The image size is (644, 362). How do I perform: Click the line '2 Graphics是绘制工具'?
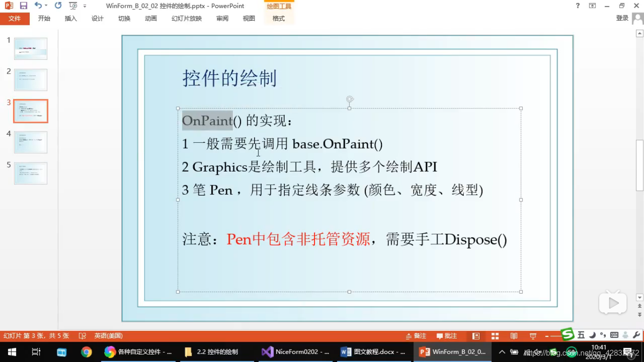click(x=310, y=167)
